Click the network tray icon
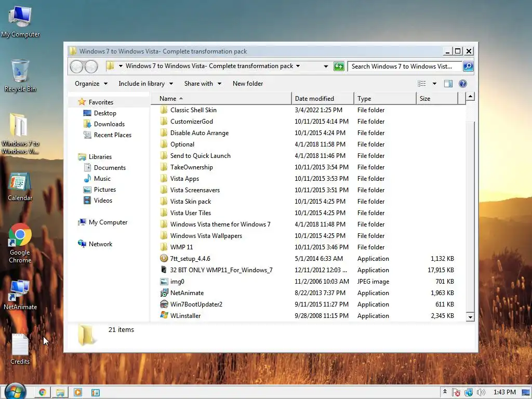 coord(469,393)
